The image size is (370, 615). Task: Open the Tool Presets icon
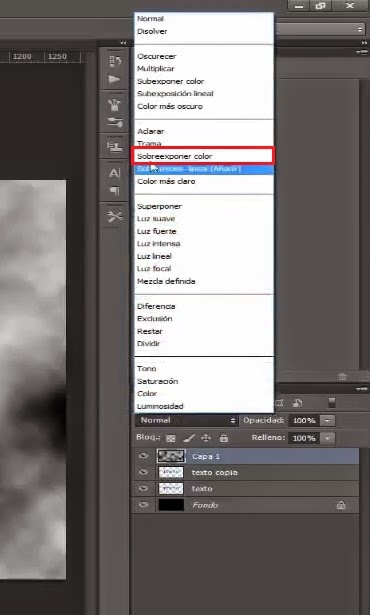(x=115, y=217)
